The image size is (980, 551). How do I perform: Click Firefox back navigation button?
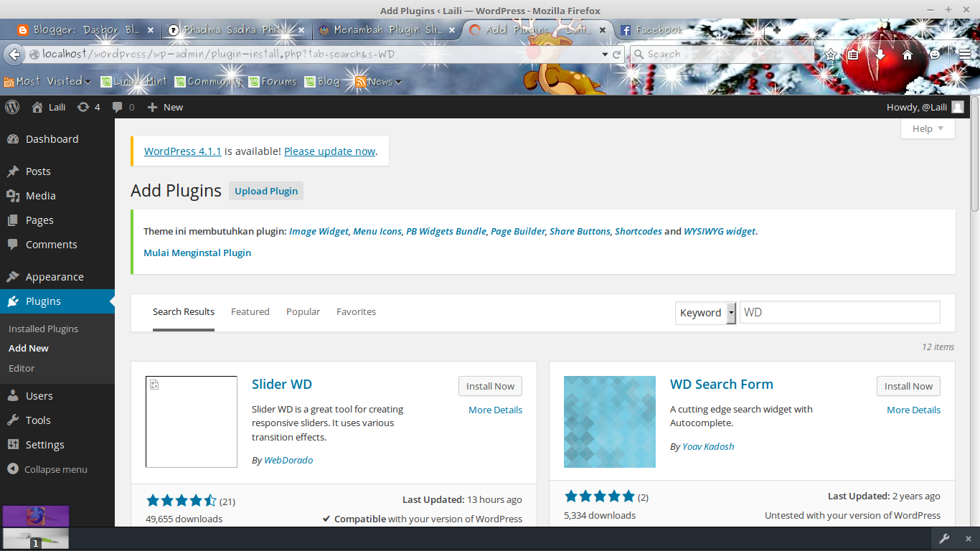coord(14,55)
